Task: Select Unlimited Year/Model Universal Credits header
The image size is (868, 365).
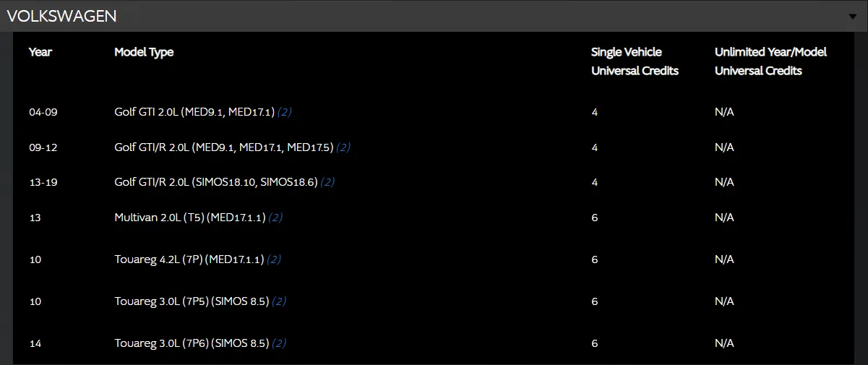Action: (x=770, y=61)
